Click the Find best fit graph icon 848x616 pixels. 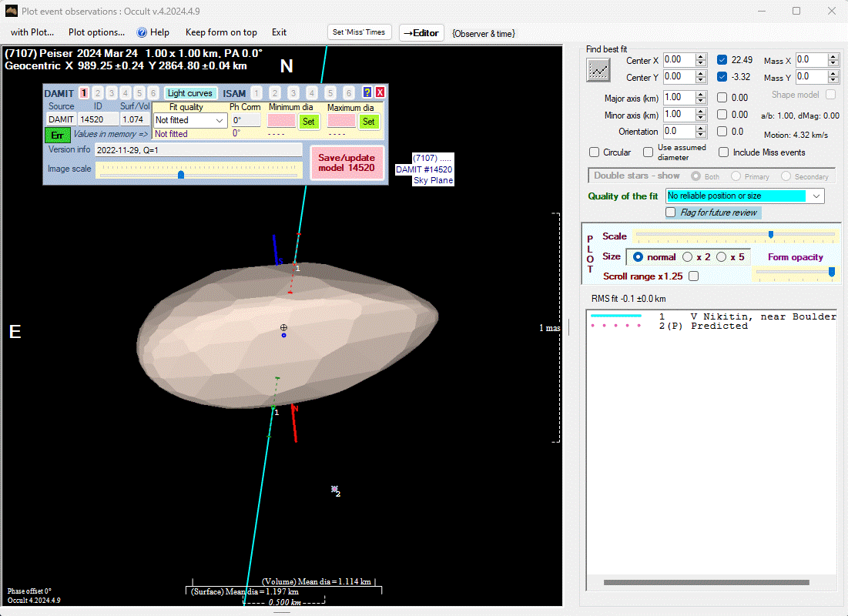(x=598, y=70)
